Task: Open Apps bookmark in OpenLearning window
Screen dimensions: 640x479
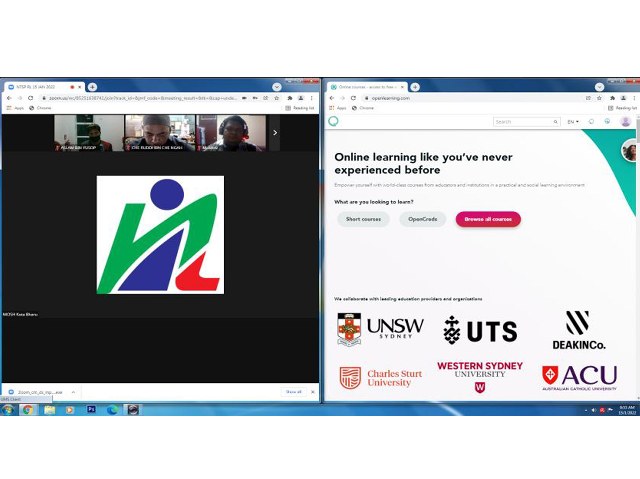Action: [338, 108]
